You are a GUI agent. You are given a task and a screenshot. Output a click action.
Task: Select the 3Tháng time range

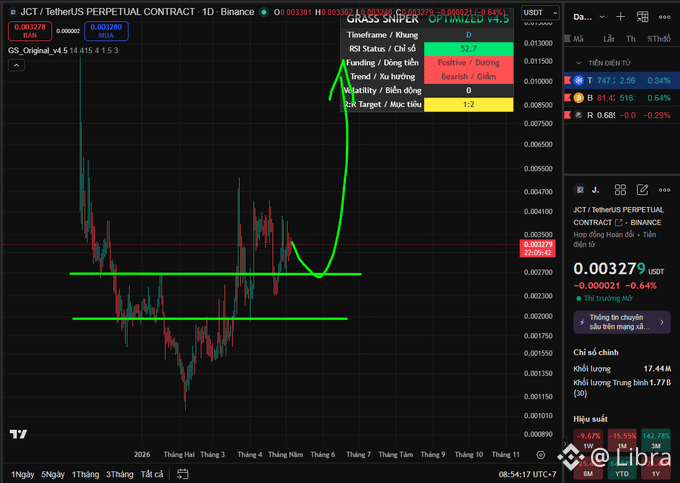click(120, 474)
